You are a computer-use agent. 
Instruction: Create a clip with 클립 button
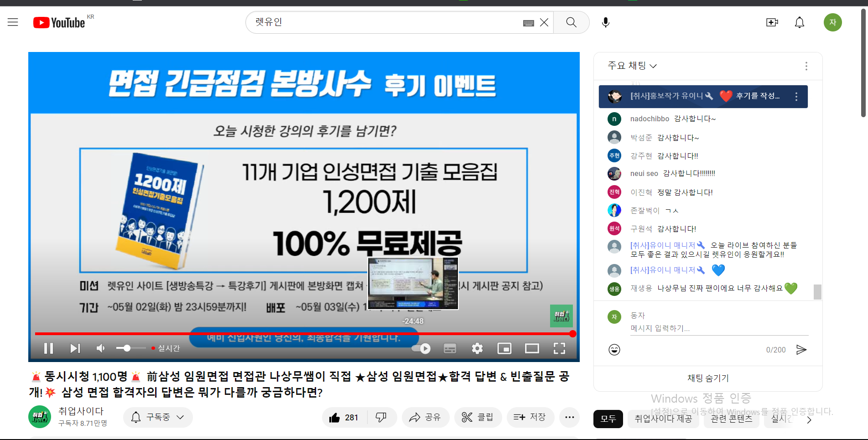point(478,417)
